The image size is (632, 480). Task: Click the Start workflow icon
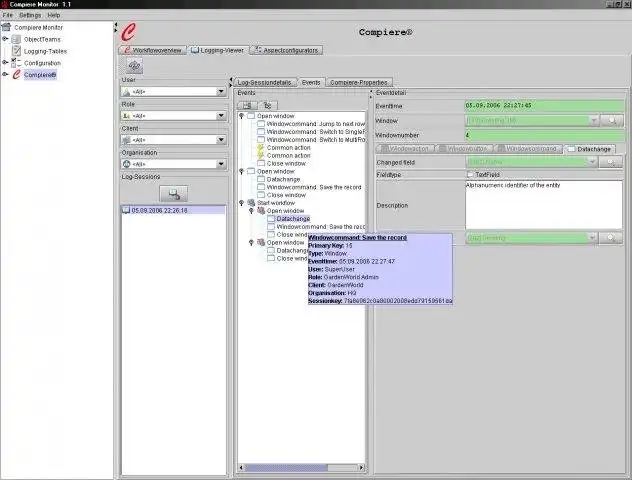[x=251, y=203]
